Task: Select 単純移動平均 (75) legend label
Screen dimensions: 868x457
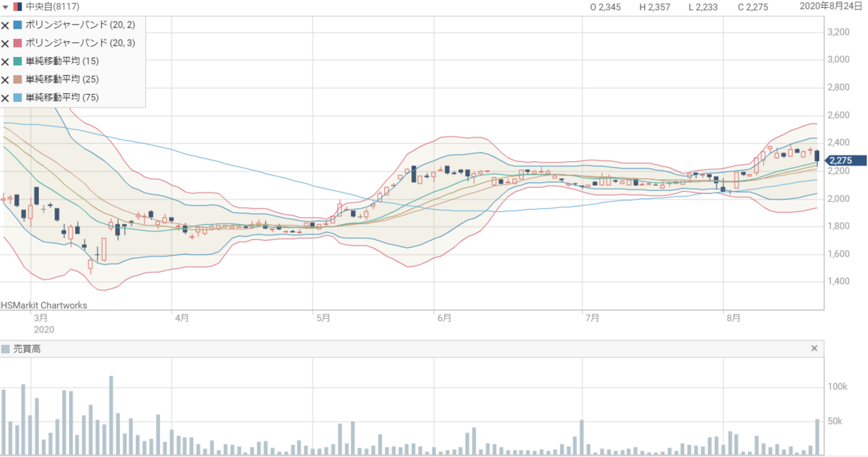Action: [x=62, y=98]
